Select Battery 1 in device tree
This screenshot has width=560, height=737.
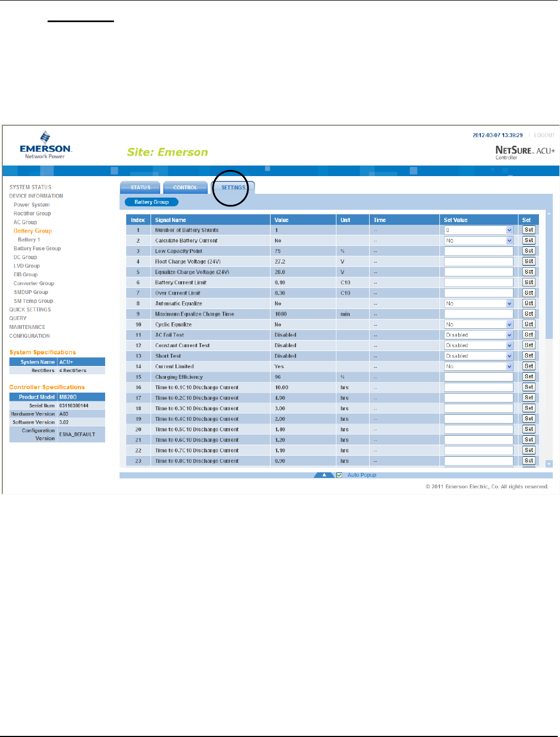(29, 240)
